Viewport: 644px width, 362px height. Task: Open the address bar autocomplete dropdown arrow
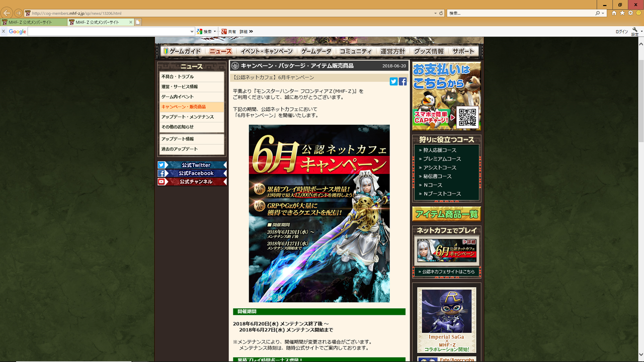[x=435, y=13]
